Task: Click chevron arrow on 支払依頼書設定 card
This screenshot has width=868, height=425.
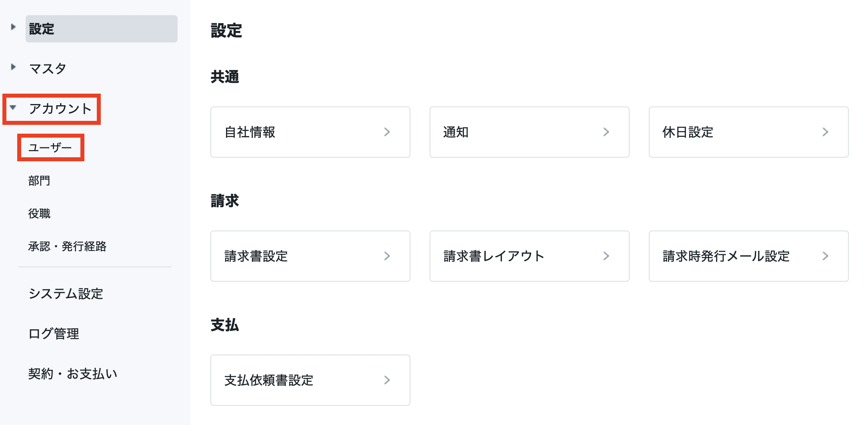Action: point(387,380)
